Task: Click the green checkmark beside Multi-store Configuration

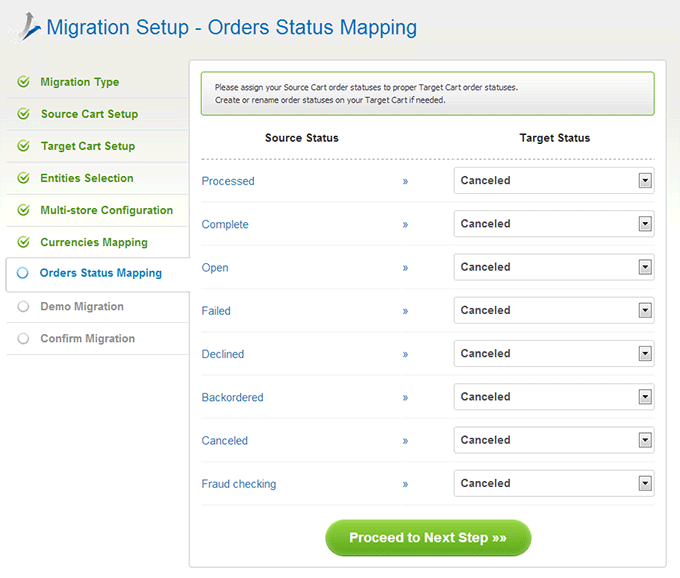Action: [23, 210]
